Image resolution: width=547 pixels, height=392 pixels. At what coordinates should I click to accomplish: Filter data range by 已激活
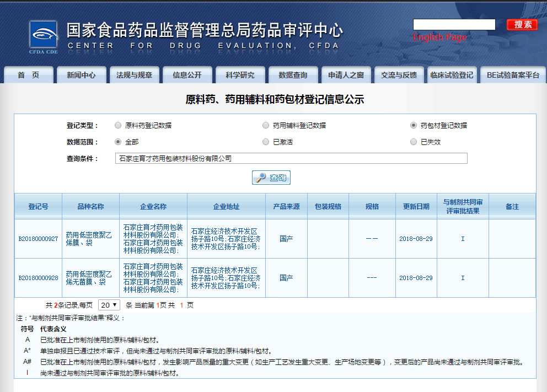pos(266,142)
